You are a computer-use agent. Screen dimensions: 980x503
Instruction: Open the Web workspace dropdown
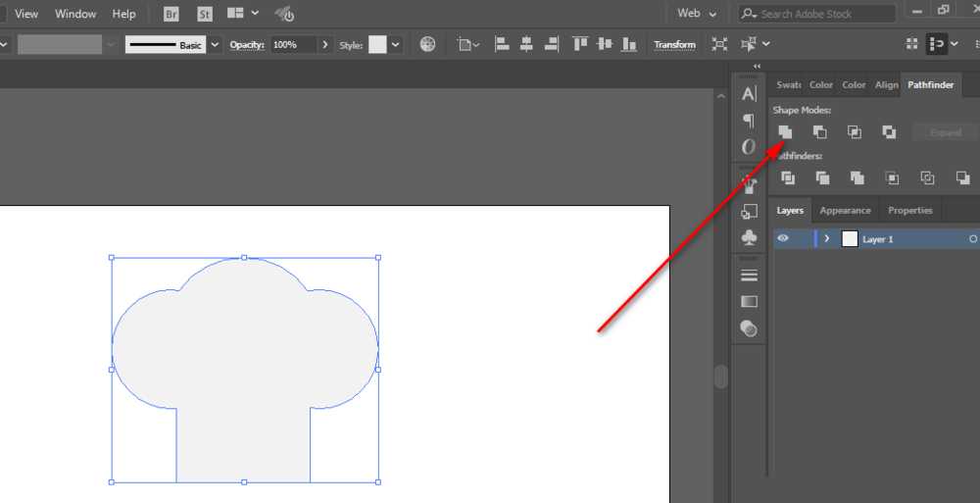697,14
